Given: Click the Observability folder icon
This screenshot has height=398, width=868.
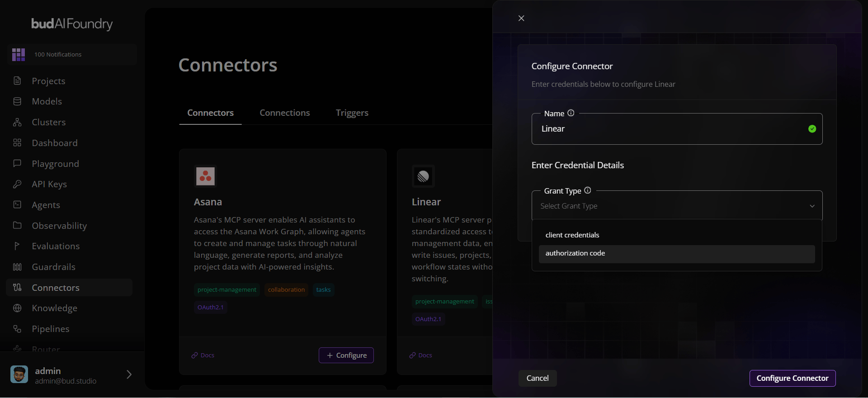Looking at the screenshot, I should click(17, 225).
